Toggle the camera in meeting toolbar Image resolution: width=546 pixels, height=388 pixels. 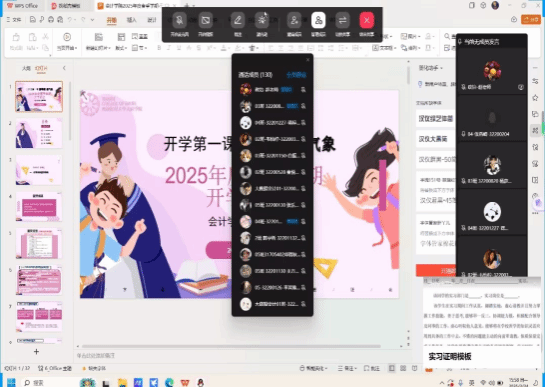tap(205, 20)
